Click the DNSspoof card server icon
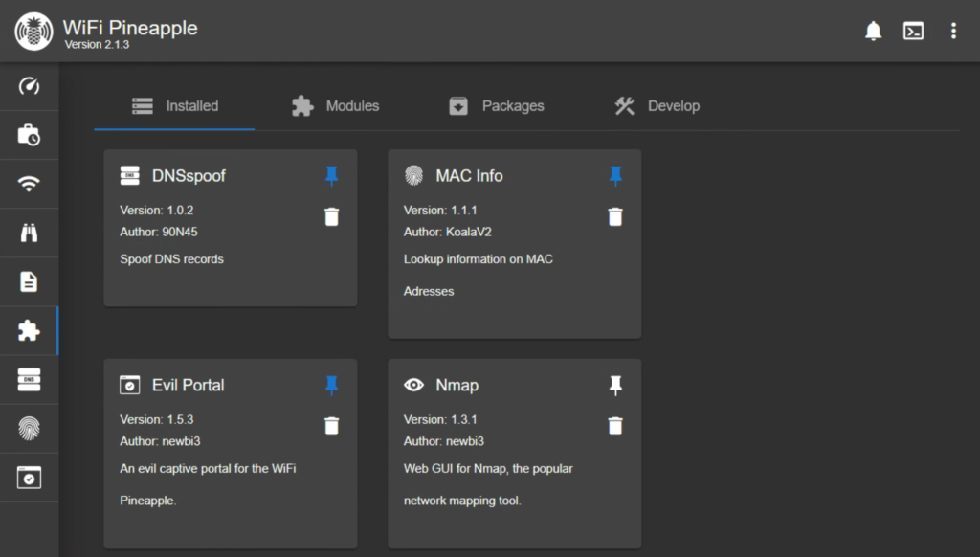980x557 pixels. [x=130, y=176]
